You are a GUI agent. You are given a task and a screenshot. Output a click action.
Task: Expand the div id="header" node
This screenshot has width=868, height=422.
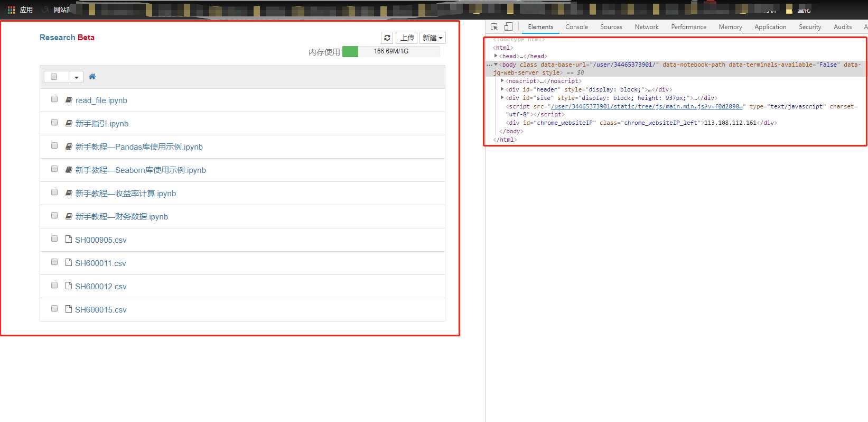502,89
